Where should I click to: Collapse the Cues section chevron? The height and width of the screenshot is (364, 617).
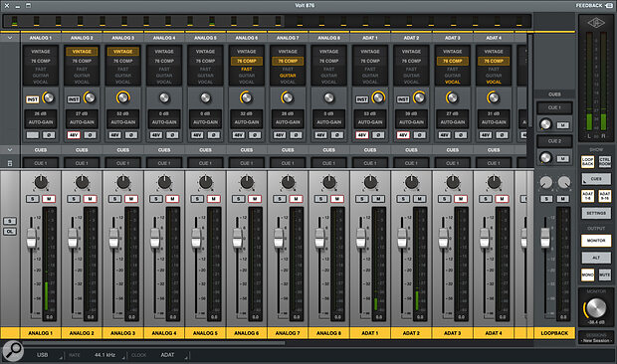click(10, 150)
